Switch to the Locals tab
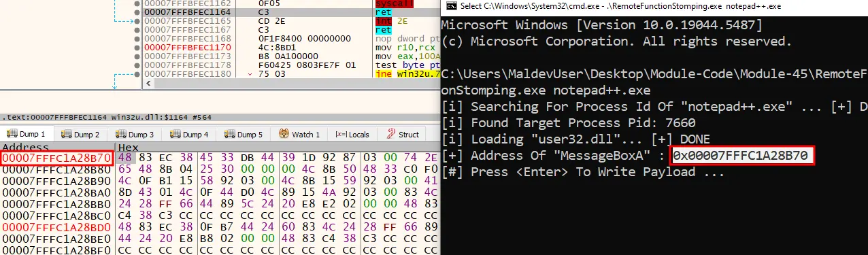The width and height of the screenshot is (868, 255). click(x=352, y=135)
